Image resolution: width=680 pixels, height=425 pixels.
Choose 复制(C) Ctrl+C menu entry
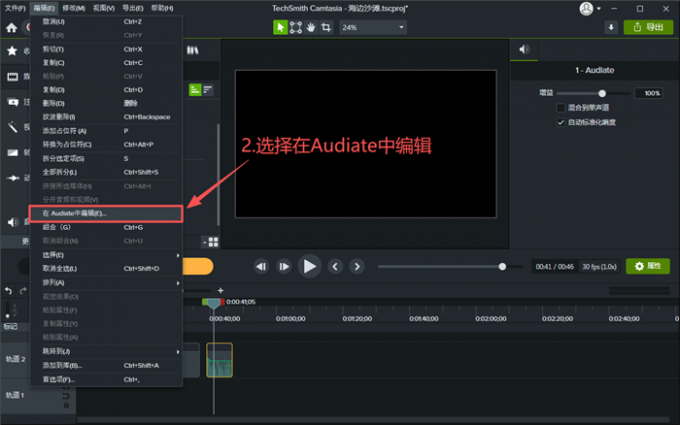(106, 63)
